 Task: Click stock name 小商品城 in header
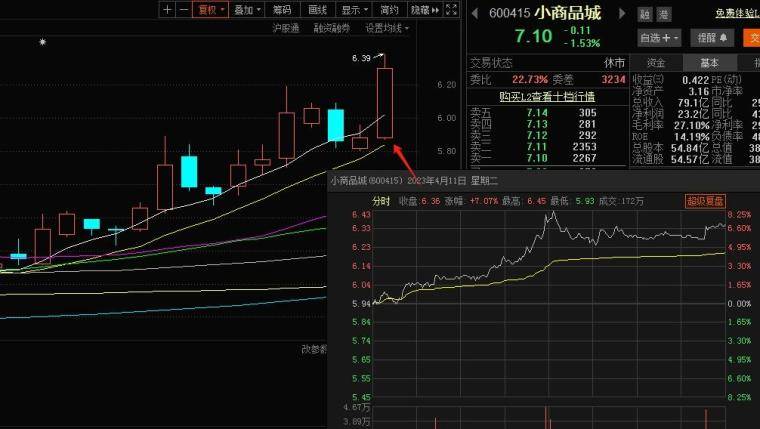(x=568, y=13)
